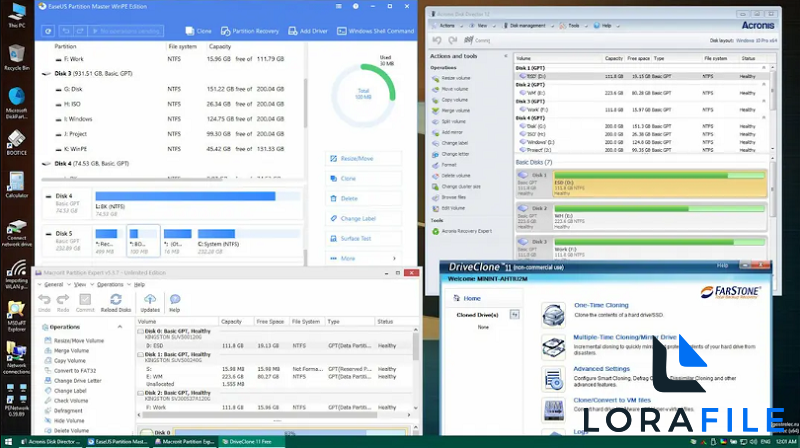Open Windows Shell Command in EaseUS
800x448 pixels.
[x=376, y=31]
